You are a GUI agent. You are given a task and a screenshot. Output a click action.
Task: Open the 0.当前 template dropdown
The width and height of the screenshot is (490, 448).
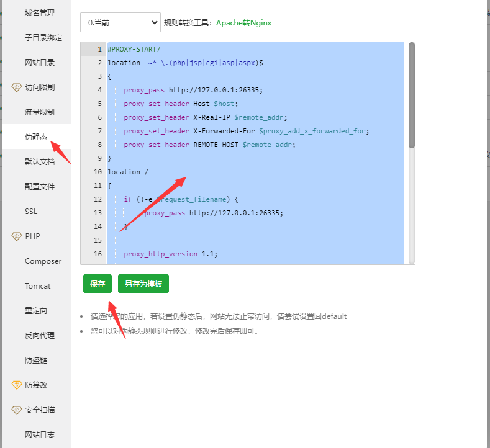[x=120, y=22]
